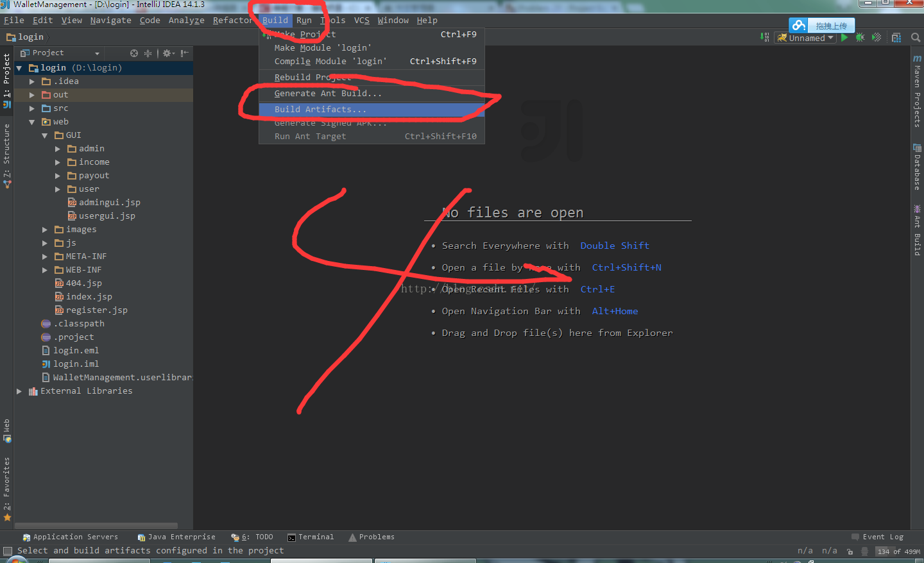This screenshot has height=563, width=924.
Task: Open Application Servers tool window
Action: [x=70, y=537]
